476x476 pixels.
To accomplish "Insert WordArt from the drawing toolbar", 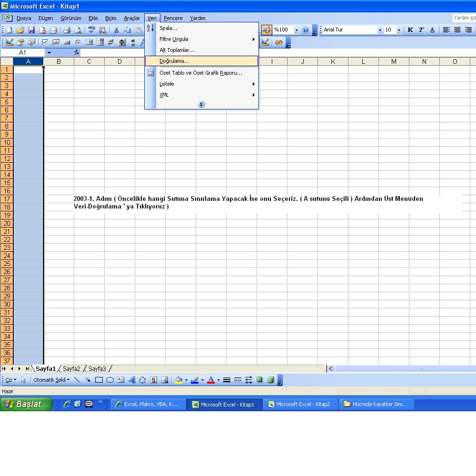I will [132, 380].
